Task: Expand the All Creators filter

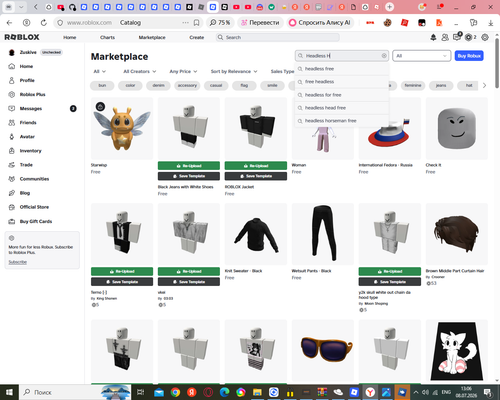Action: point(140,71)
